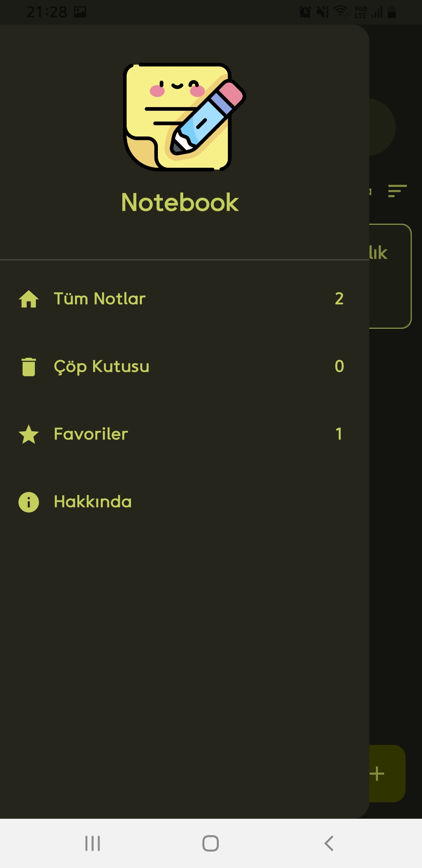
Task: Open the sort icon behind the drawer
Action: [397, 191]
